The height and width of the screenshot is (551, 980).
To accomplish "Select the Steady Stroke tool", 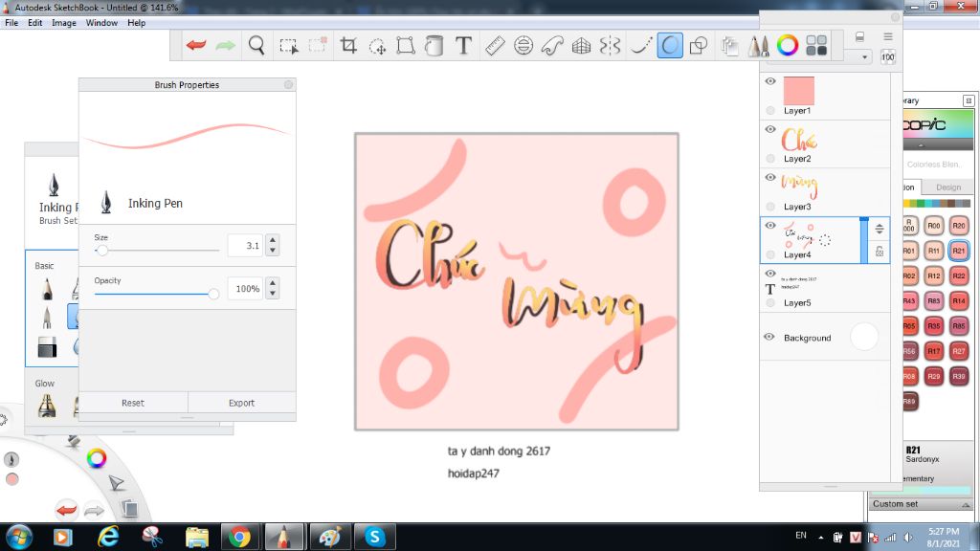I will coord(640,45).
